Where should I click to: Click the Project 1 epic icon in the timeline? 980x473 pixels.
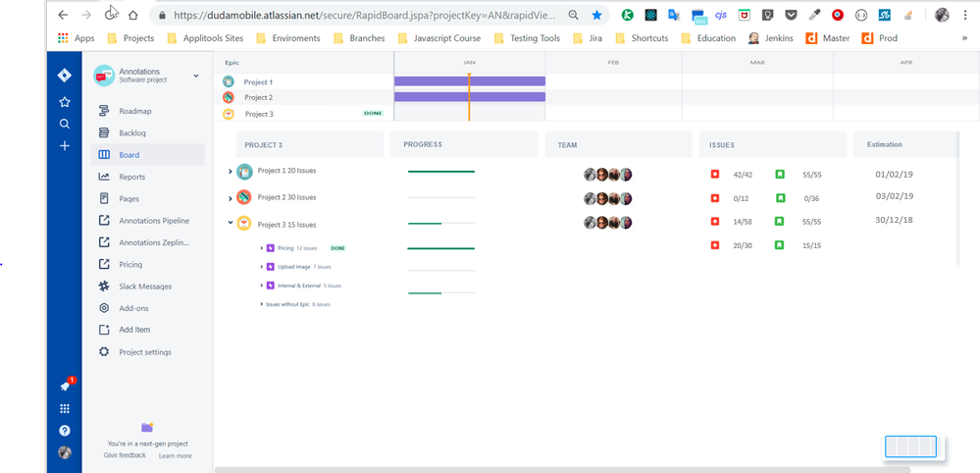(229, 81)
